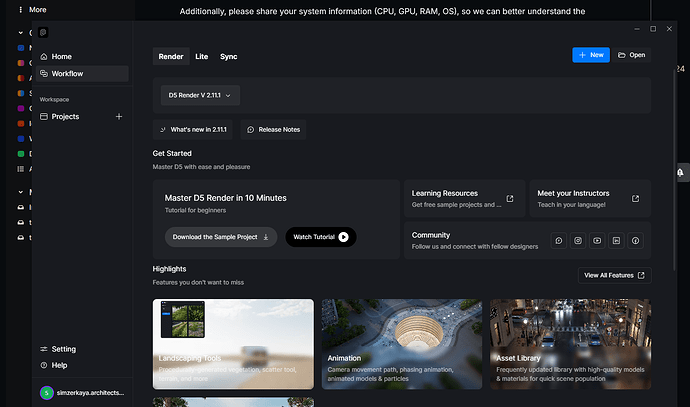The height and width of the screenshot is (407, 690).
Task: Open Learning Resources external link icon
Action: (x=510, y=199)
